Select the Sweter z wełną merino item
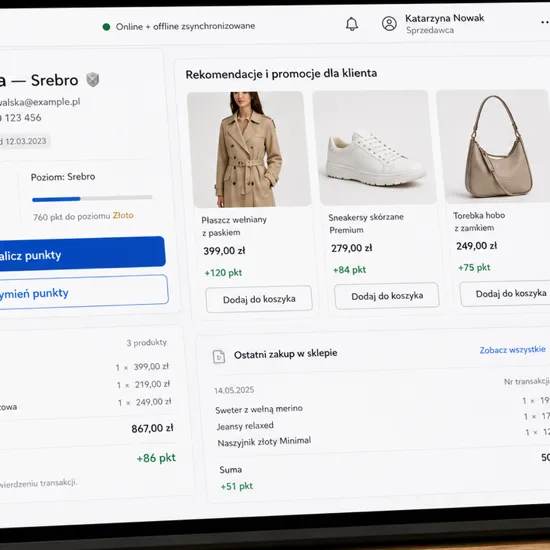Image resolution: width=550 pixels, height=550 pixels. (x=259, y=409)
